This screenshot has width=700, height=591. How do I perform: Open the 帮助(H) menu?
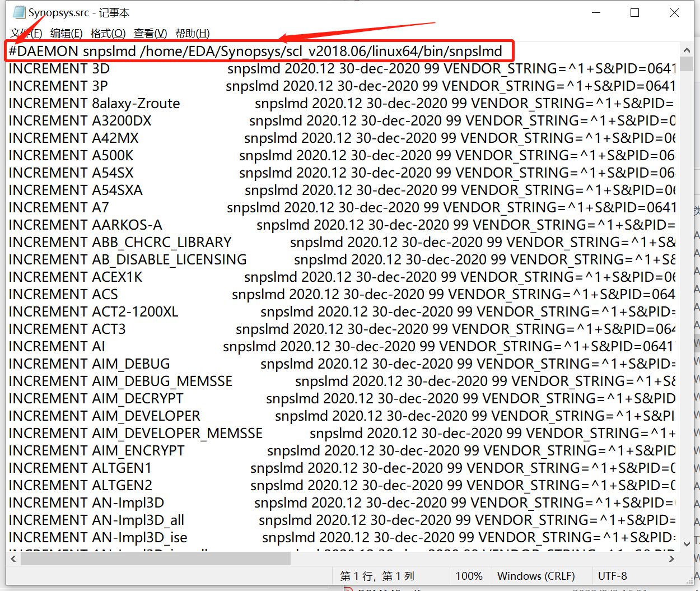pyautogui.click(x=192, y=34)
